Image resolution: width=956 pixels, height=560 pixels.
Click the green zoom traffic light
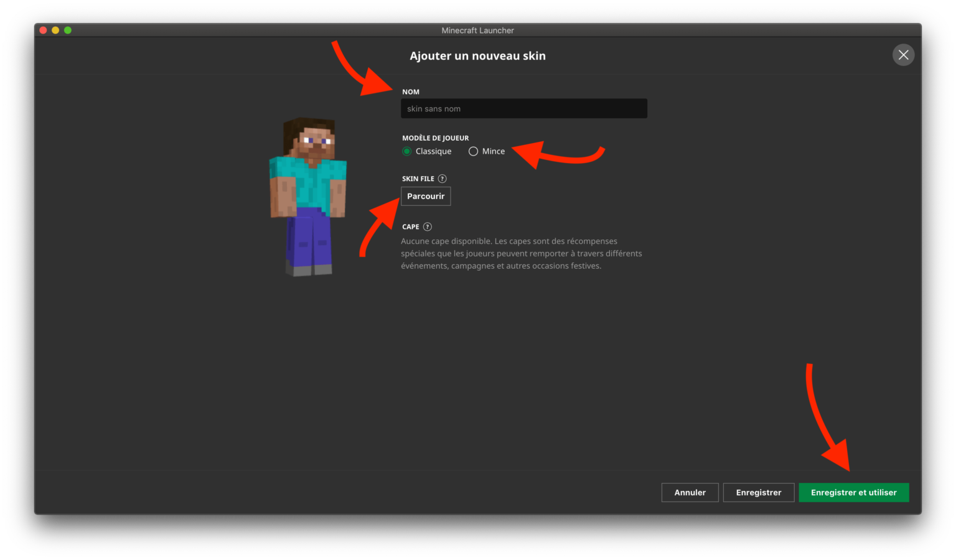(x=67, y=29)
